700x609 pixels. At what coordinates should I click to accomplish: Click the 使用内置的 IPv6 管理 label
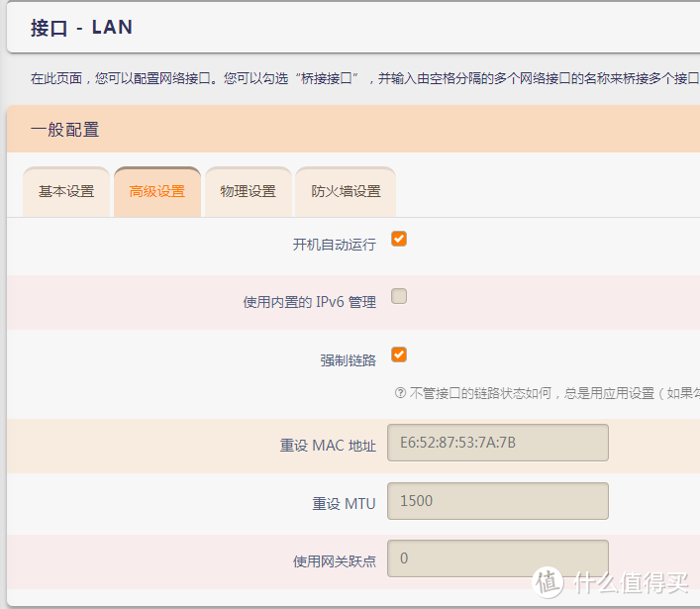pyautogui.click(x=309, y=302)
